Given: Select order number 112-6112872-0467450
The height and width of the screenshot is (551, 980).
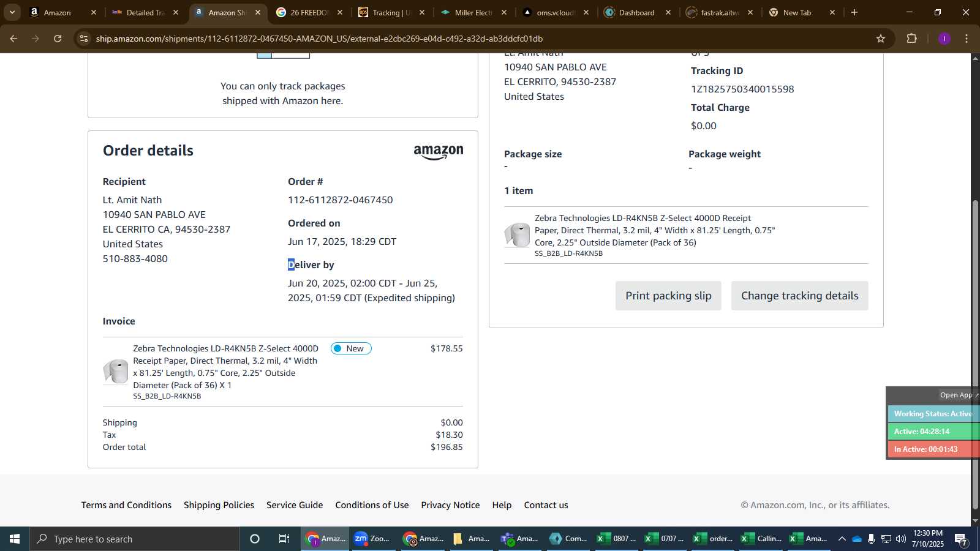Looking at the screenshot, I should pos(341,200).
